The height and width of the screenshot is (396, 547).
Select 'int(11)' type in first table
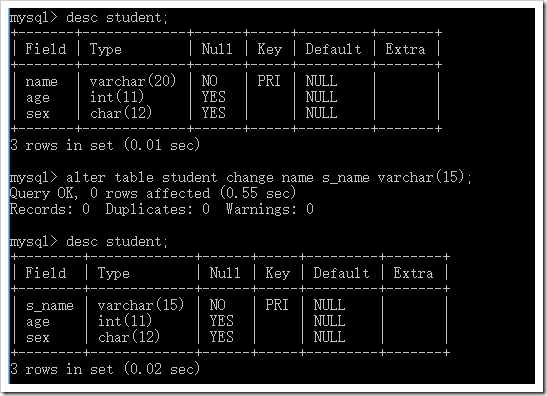click(x=117, y=97)
